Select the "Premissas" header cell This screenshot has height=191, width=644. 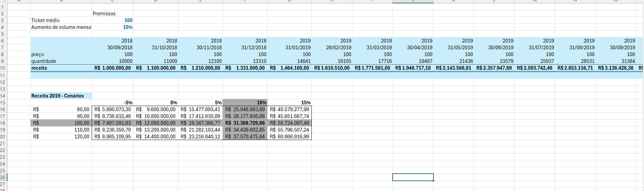pos(112,14)
